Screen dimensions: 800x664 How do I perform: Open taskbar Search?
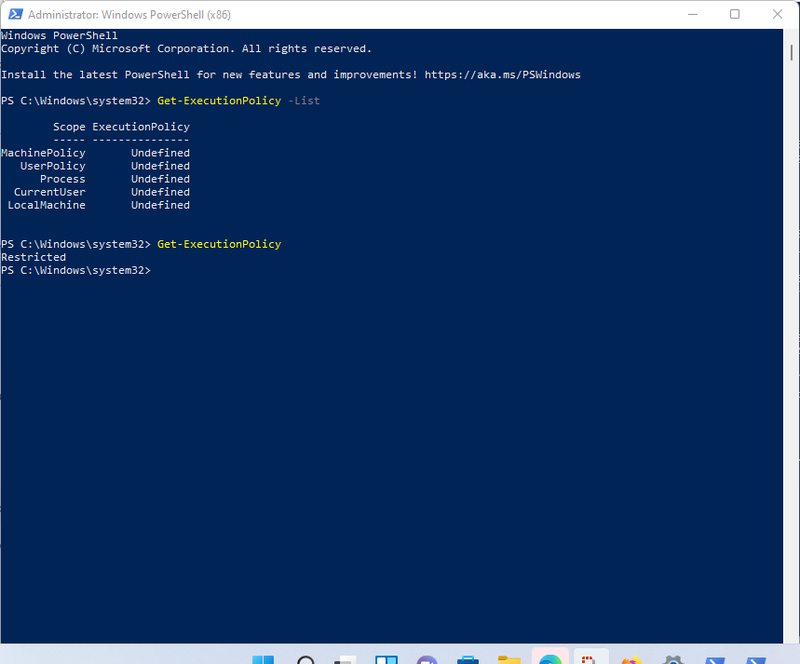click(306, 659)
